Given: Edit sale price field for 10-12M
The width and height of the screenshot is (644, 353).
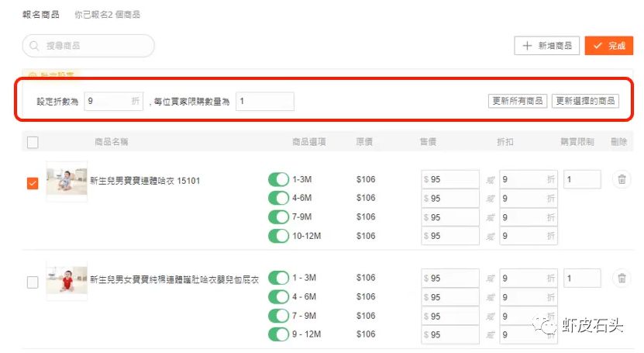Looking at the screenshot, I should point(450,236).
